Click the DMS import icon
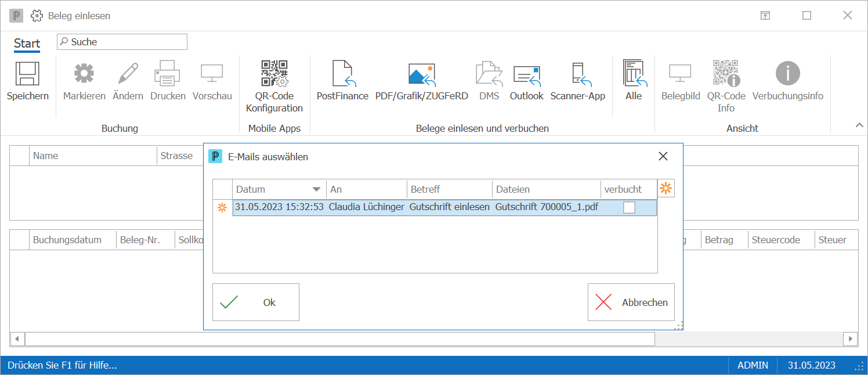The width and height of the screenshot is (868, 375). (x=489, y=74)
